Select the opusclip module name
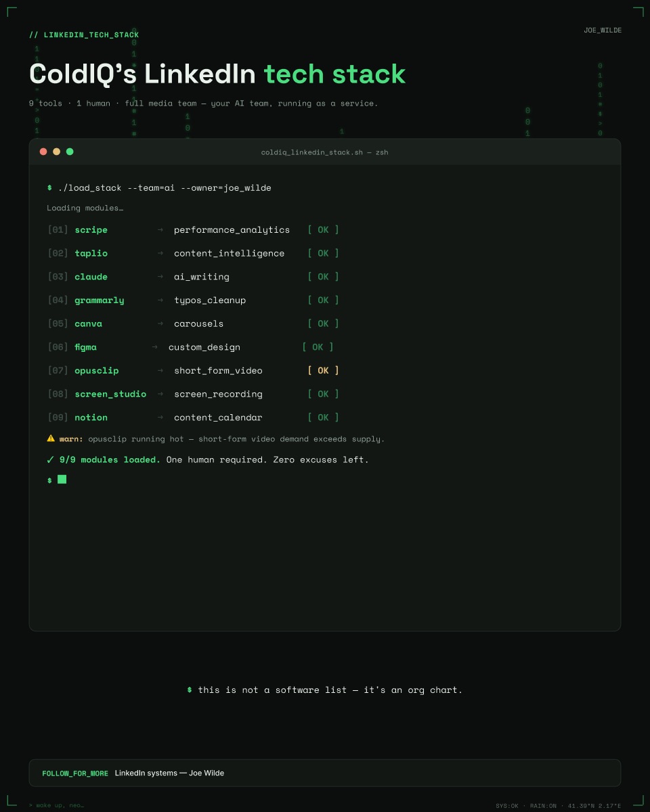 (x=97, y=371)
